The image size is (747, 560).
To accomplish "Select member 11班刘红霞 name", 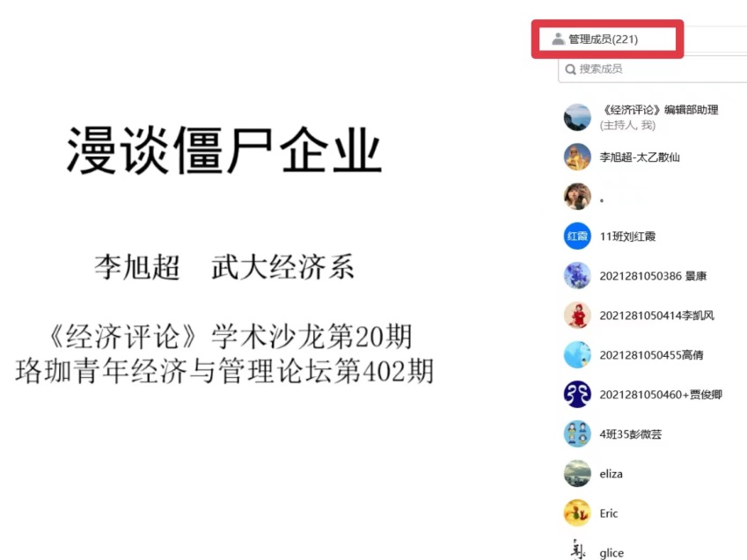I will point(627,236).
